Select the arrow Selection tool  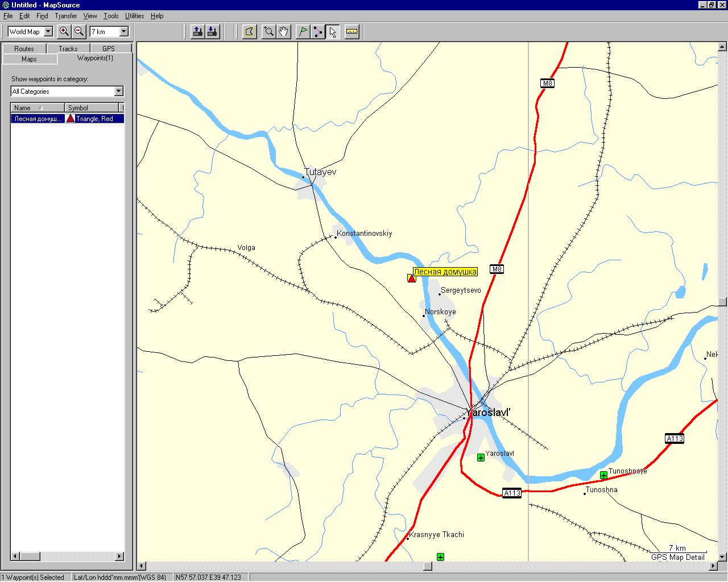[333, 32]
